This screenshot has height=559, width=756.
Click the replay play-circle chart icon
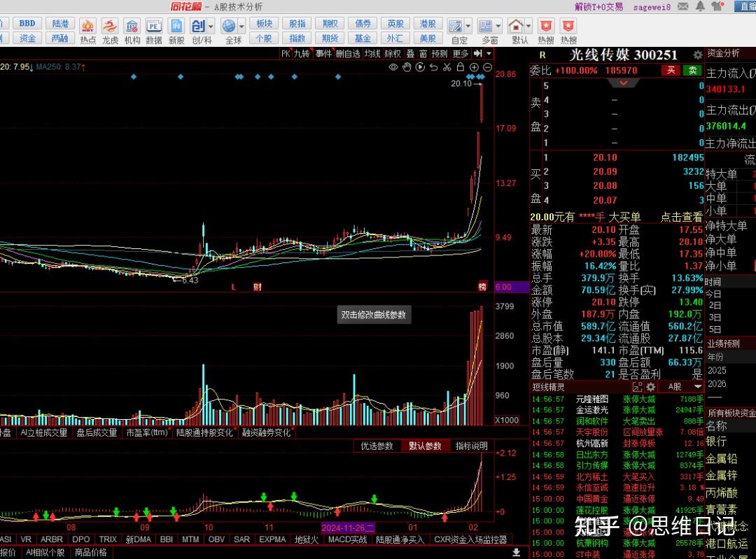coord(421,67)
